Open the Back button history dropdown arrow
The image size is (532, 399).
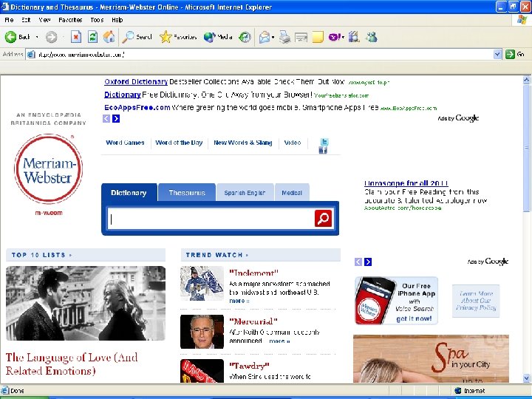pos(37,37)
